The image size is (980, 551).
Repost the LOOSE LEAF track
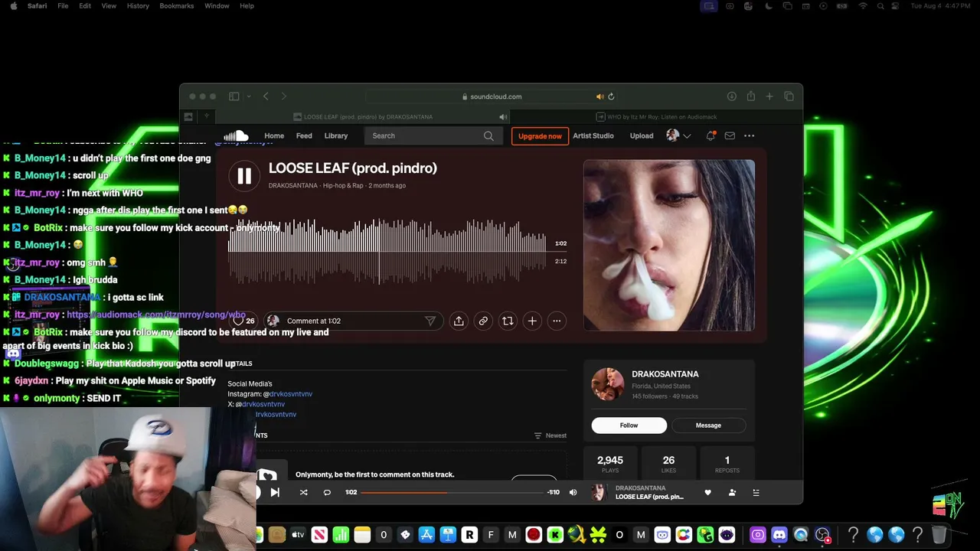pos(508,321)
